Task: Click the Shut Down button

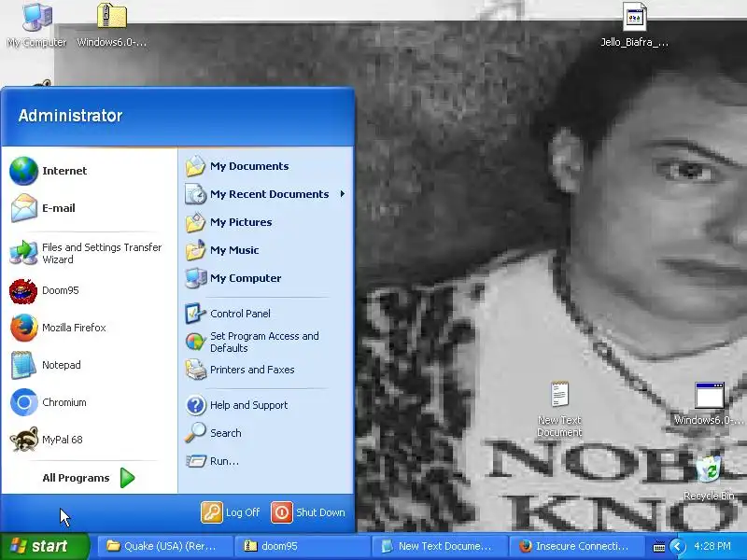Action: point(308,512)
